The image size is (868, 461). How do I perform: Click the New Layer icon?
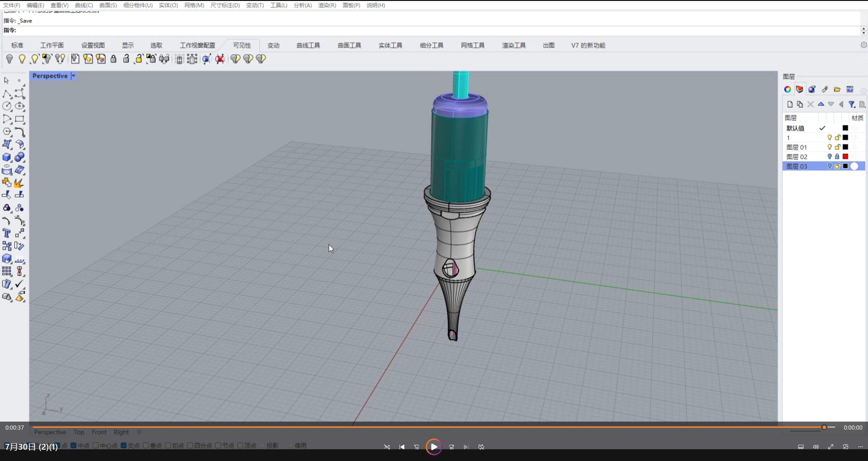pyautogui.click(x=790, y=104)
